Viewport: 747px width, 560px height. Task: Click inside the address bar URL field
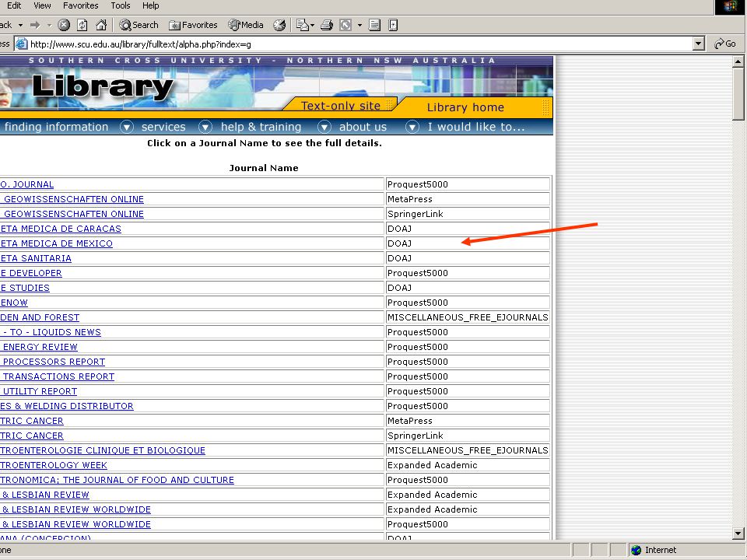(x=360, y=44)
